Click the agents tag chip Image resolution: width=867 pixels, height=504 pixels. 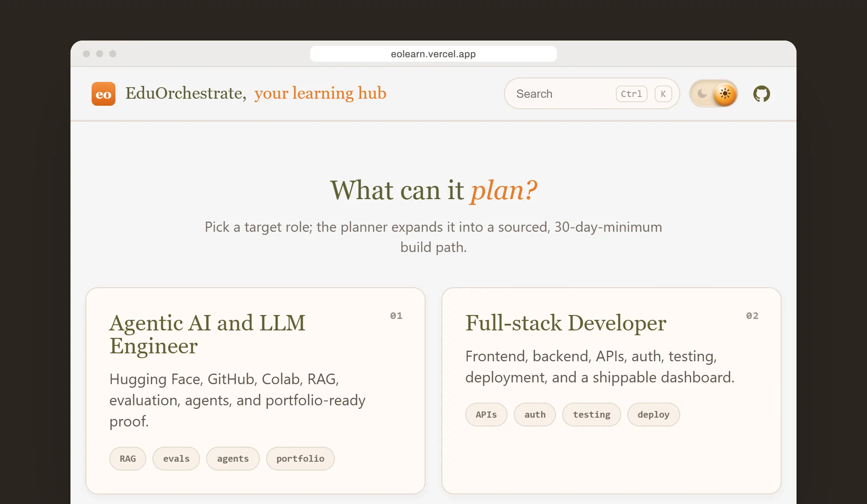(x=233, y=459)
